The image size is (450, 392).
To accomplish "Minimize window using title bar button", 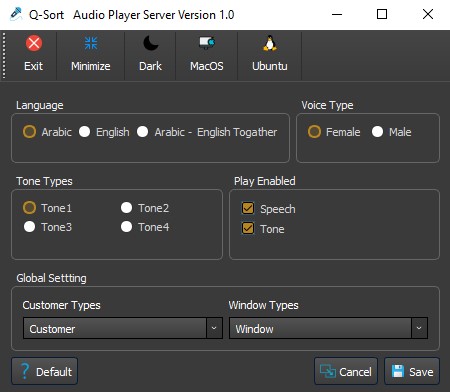I will click(x=337, y=14).
